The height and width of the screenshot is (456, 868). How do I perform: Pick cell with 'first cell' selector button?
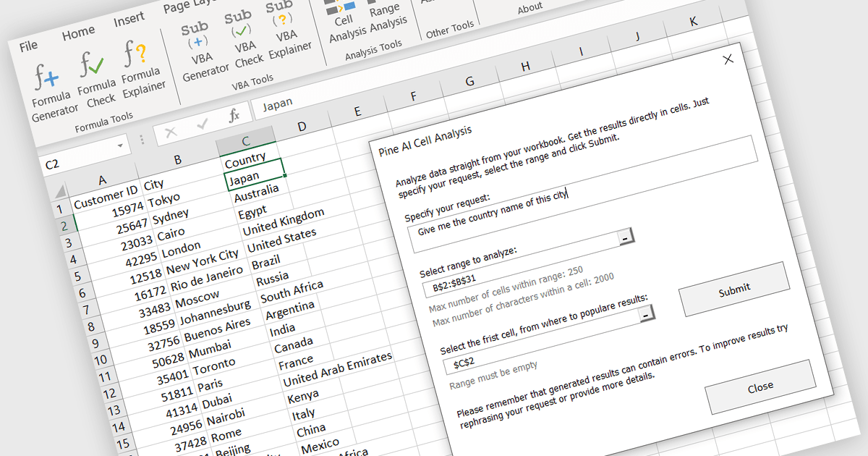(x=647, y=313)
